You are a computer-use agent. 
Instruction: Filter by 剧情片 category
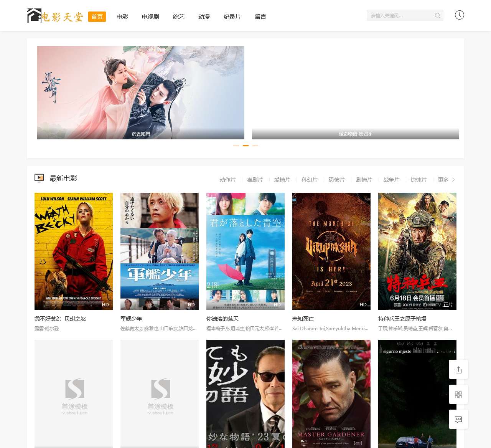pos(364,180)
